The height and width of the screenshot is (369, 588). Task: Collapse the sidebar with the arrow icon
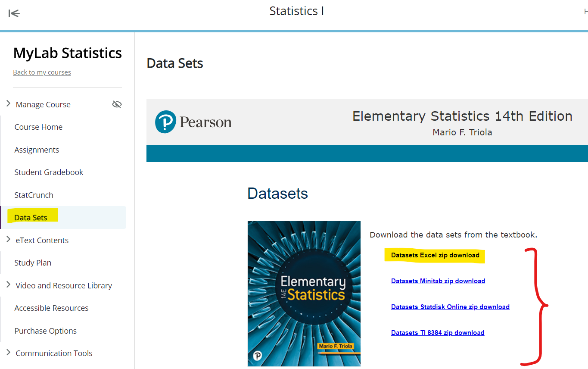(x=14, y=14)
